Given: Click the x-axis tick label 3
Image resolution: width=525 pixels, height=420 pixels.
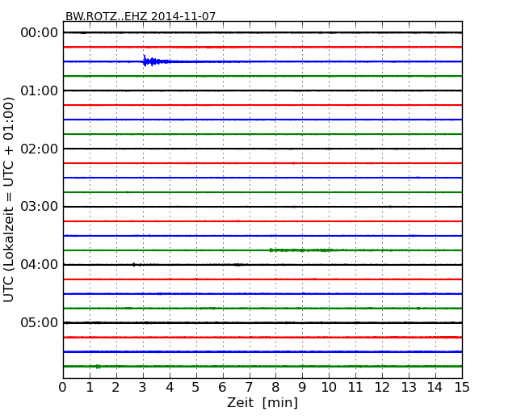Looking at the screenshot, I should point(143,388).
